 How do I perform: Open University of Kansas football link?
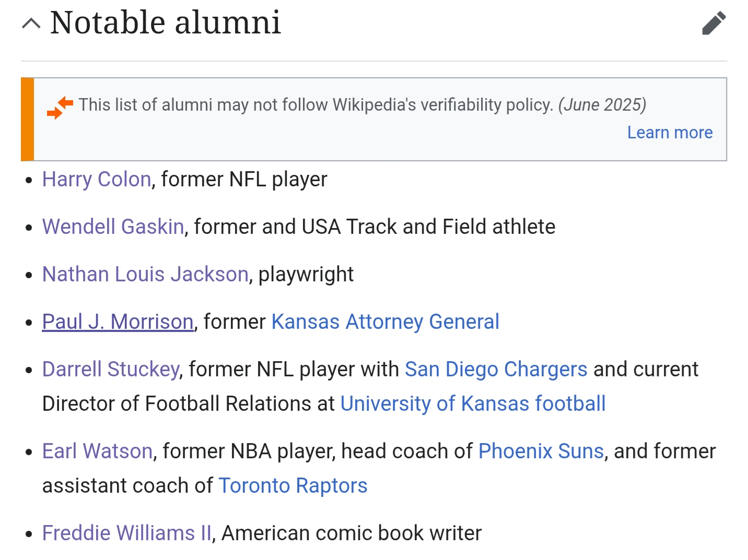pos(473,404)
